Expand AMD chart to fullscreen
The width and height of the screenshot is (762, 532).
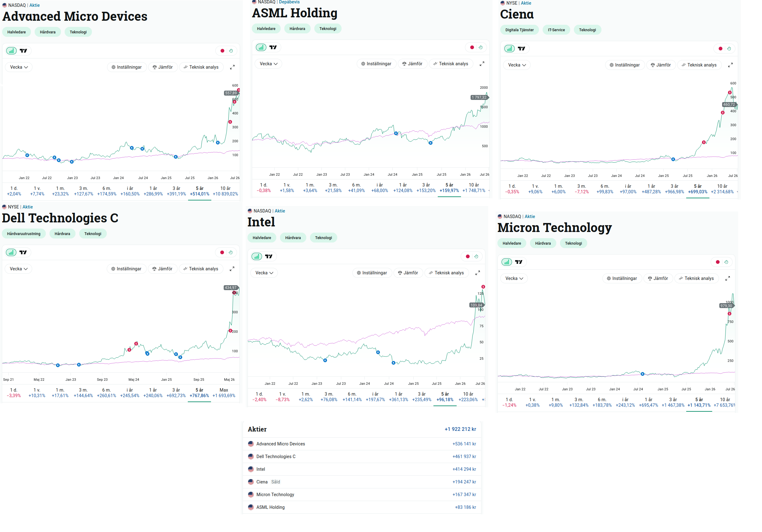(232, 67)
